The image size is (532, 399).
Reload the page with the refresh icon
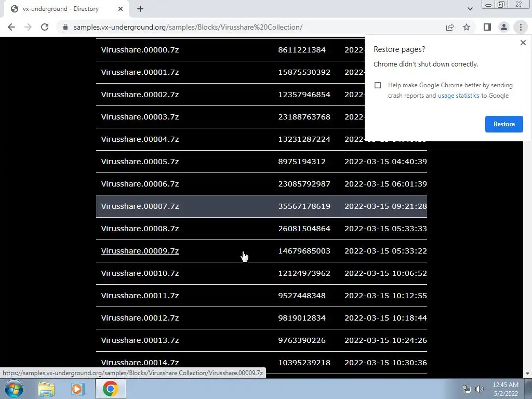45,27
